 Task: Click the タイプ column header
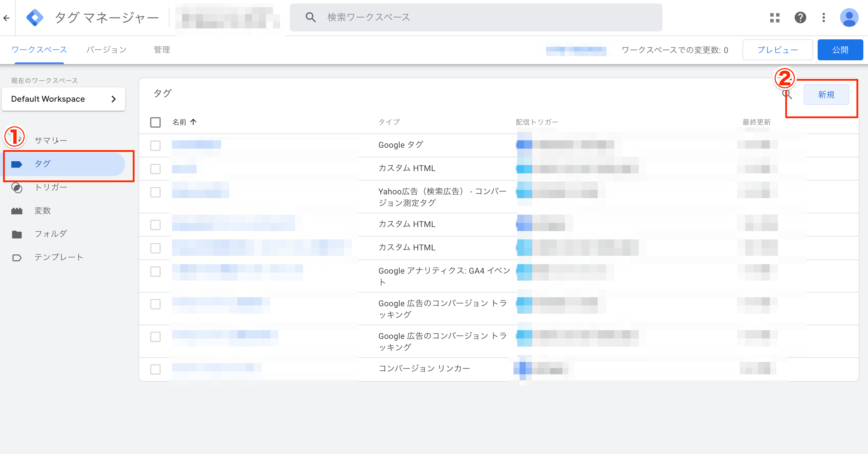click(x=389, y=122)
